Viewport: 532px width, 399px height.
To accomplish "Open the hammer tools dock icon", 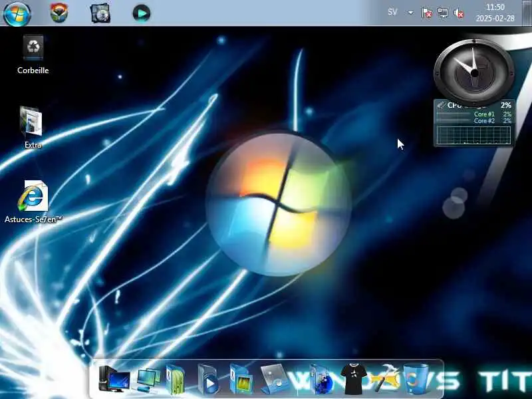I will (x=384, y=378).
